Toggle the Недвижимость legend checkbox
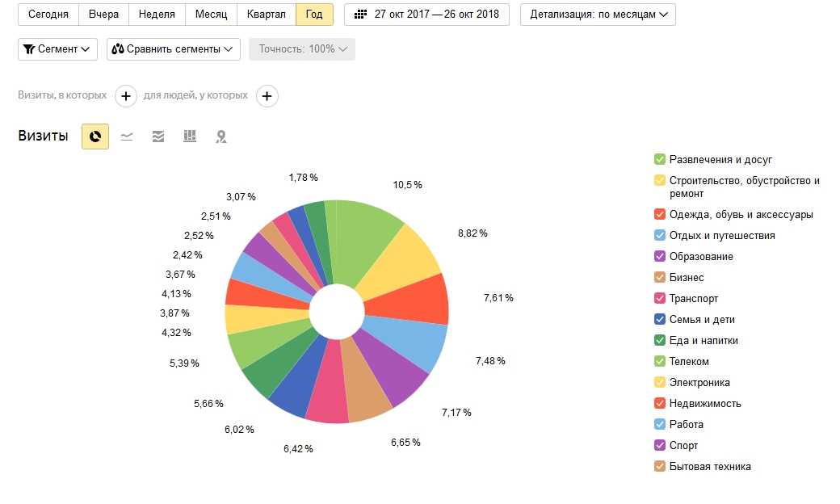This screenshot has height=504, width=840. 659,403
